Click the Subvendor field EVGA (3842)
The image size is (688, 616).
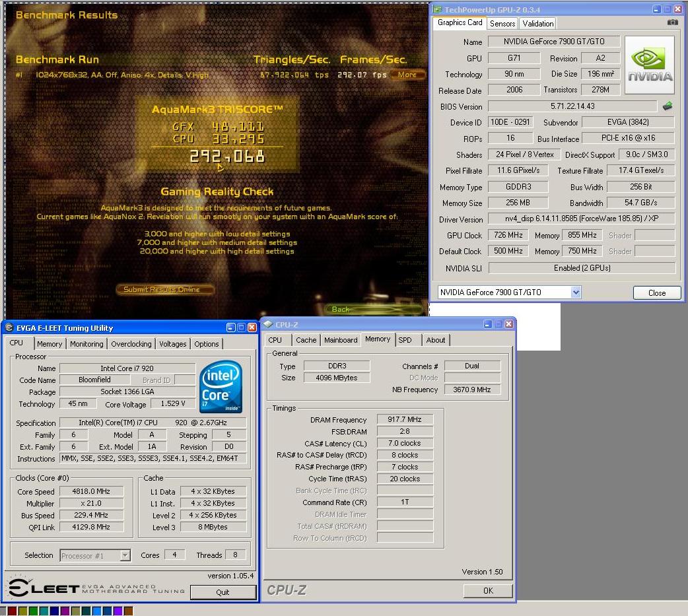[628, 122]
